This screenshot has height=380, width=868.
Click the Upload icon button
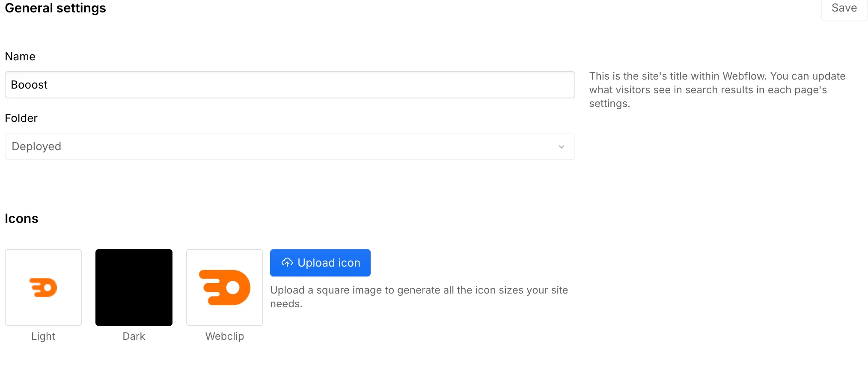[x=320, y=263]
